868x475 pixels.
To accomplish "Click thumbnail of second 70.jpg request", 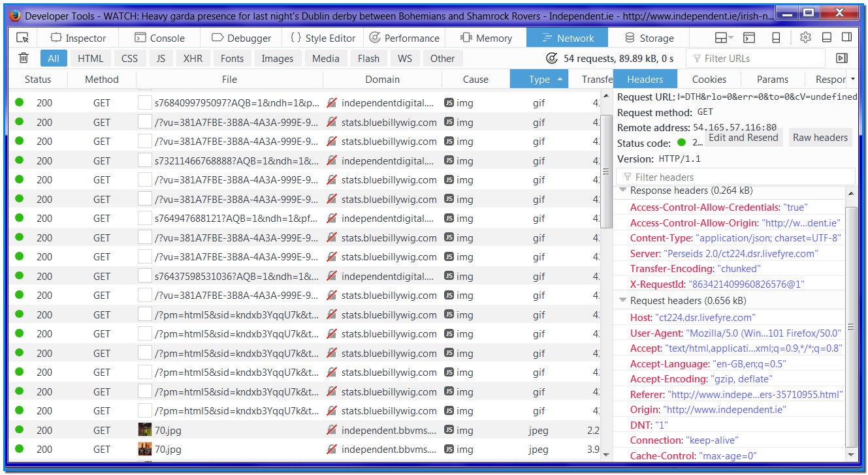I will [145, 449].
